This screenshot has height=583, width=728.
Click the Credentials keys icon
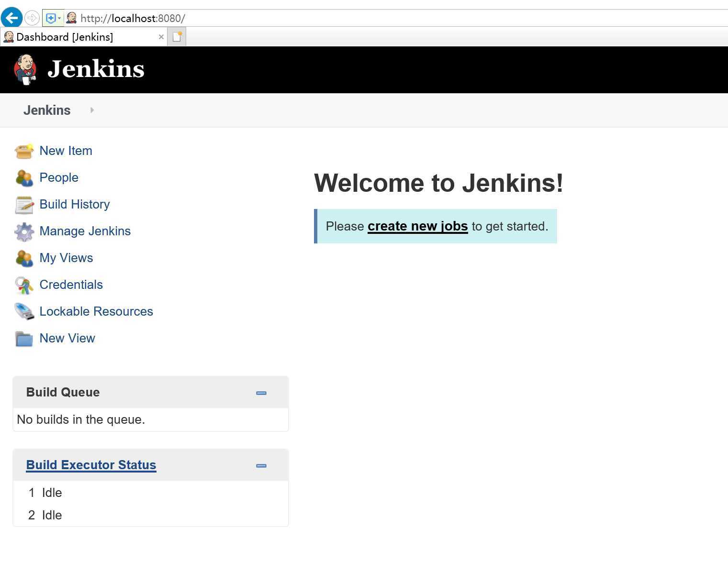[x=24, y=285]
